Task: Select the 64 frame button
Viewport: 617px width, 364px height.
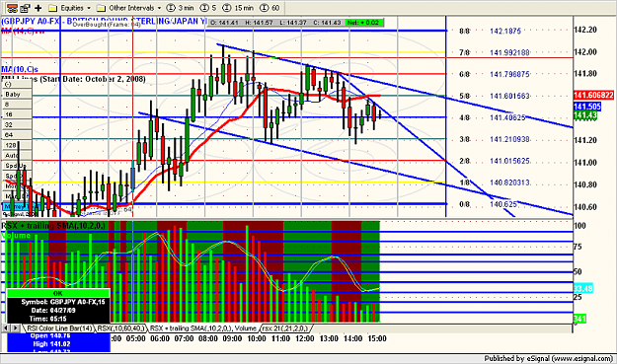Action: (x=17, y=135)
